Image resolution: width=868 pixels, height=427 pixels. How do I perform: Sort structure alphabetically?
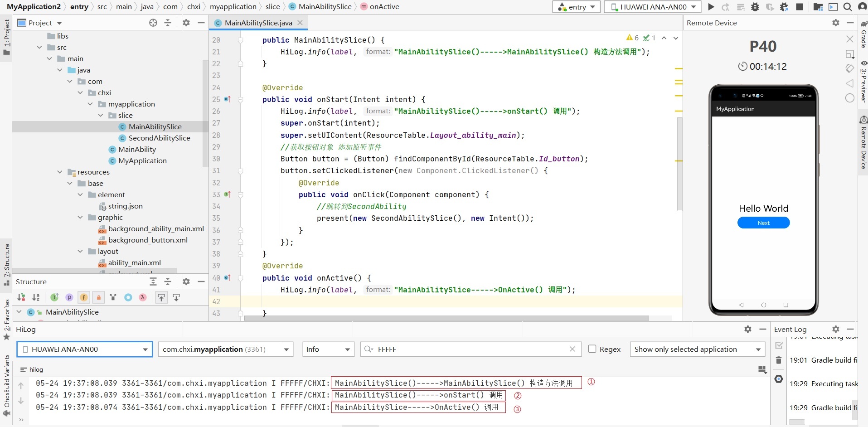point(36,297)
